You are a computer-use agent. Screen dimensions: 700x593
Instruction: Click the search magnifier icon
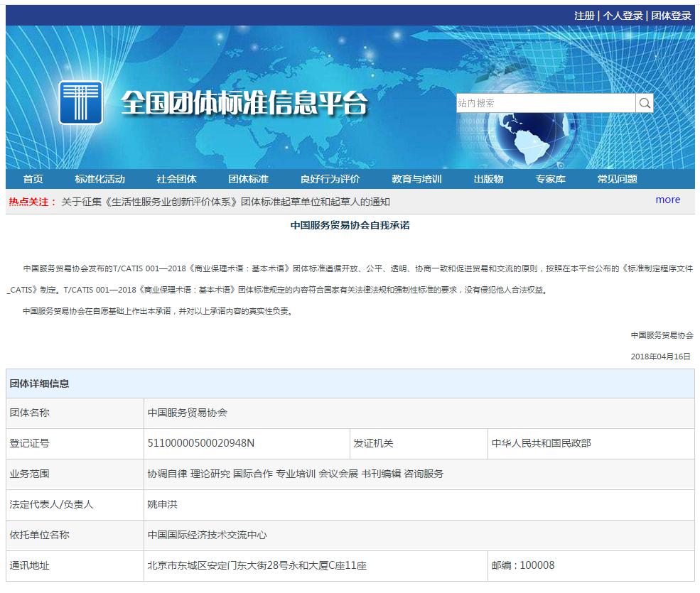pos(644,102)
